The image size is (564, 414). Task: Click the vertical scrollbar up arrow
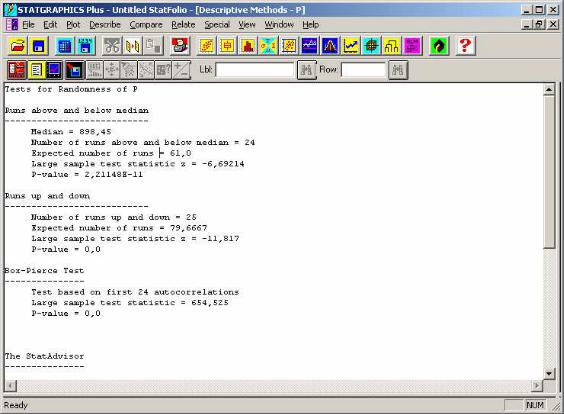(x=549, y=89)
